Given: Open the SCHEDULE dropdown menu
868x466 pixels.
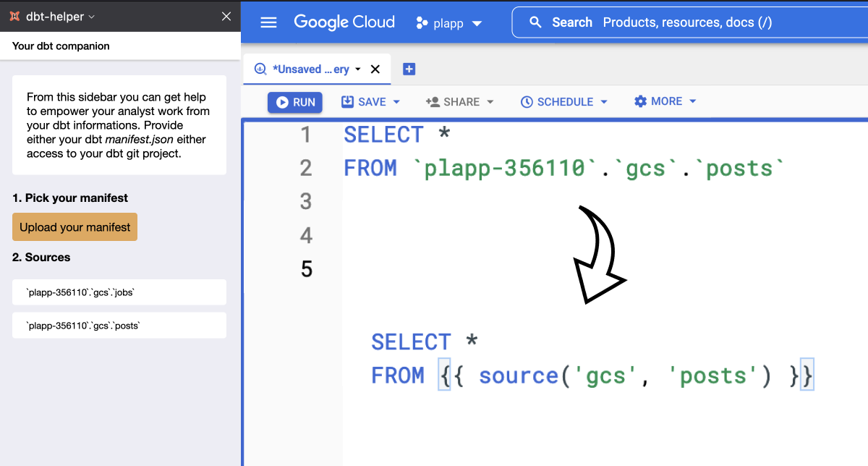Looking at the screenshot, I should 604,102.
